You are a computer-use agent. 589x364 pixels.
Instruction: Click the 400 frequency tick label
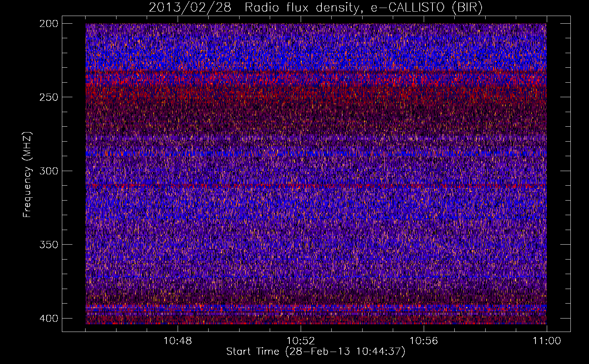48,318
